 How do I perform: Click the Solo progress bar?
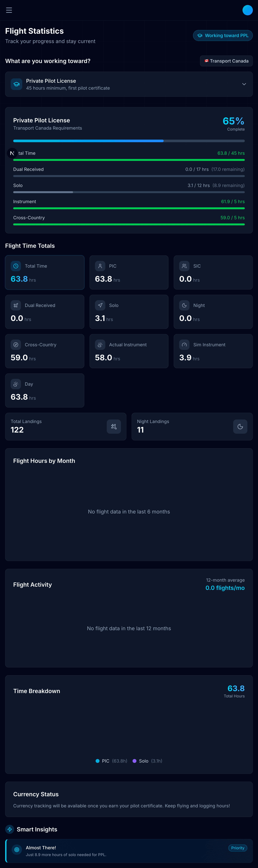129,192
